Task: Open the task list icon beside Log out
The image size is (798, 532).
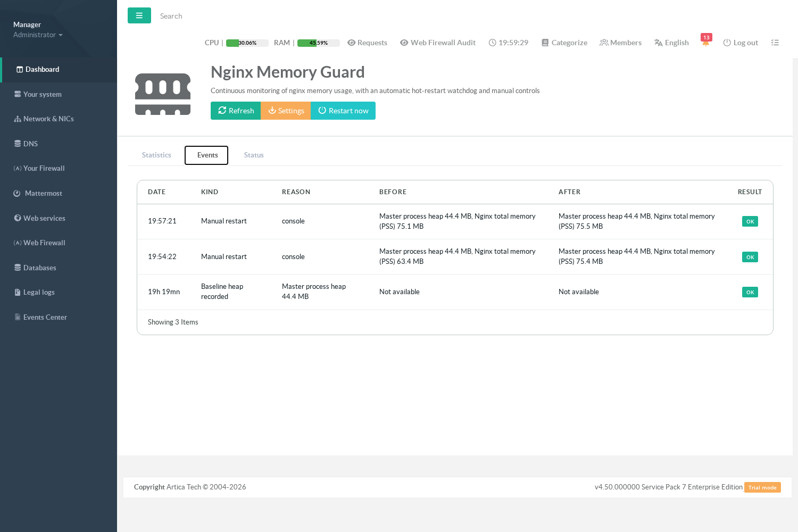Action: tap(775, 43)
